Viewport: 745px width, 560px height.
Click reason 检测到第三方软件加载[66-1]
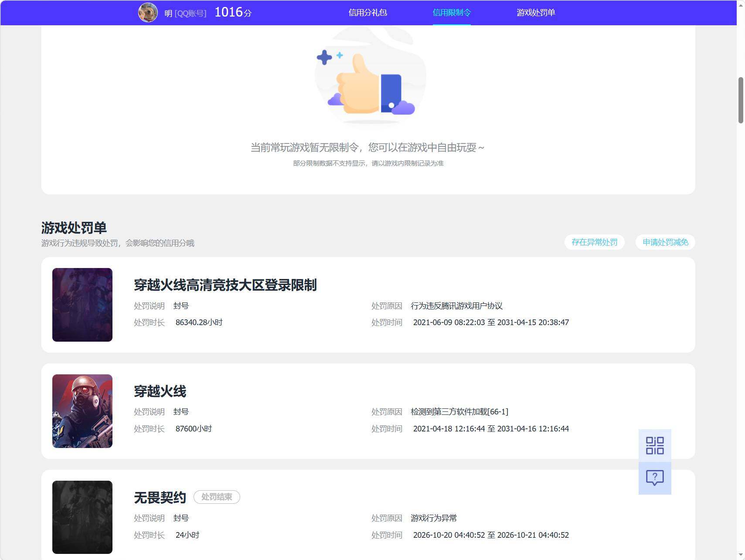pos(459,412)
